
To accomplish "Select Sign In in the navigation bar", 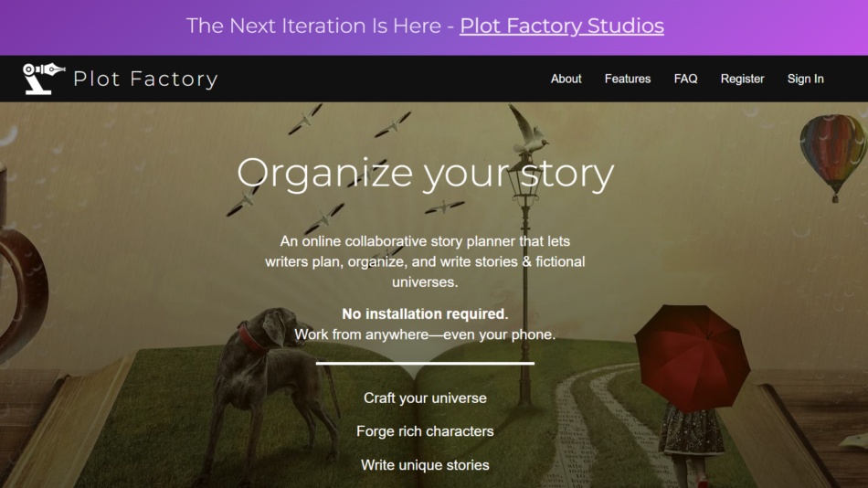I will pyautogui.click(x=806, y=79).
